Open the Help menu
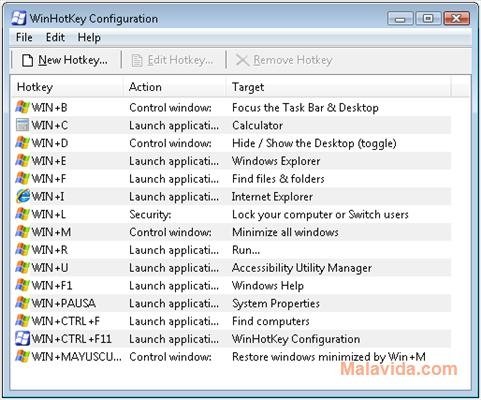 (89, 37)
